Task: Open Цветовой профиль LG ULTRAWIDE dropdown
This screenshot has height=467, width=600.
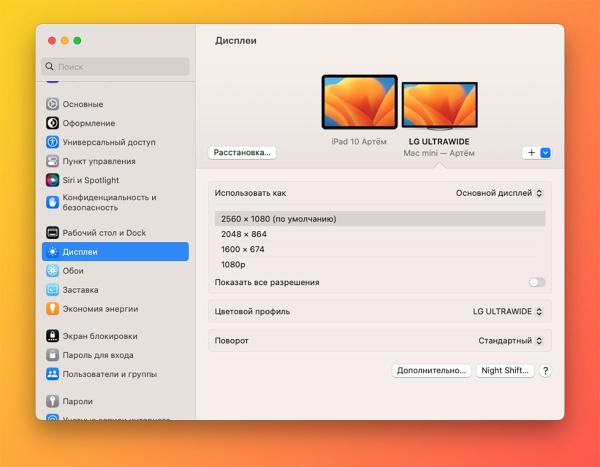Action: pos(508,311)
